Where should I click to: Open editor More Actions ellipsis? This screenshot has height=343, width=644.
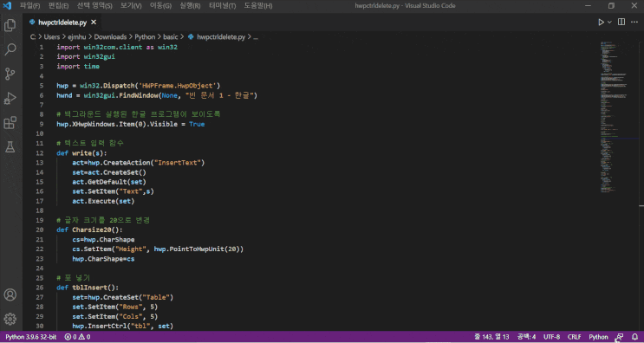click(x=634, y=23)
